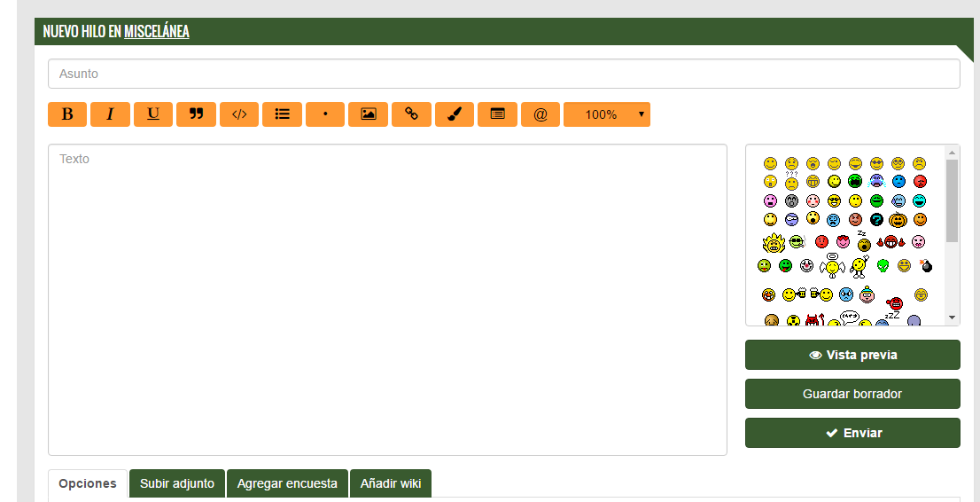
Task: Insert the spiky yellow-haired angry smiley
Action: pos(774,243)
